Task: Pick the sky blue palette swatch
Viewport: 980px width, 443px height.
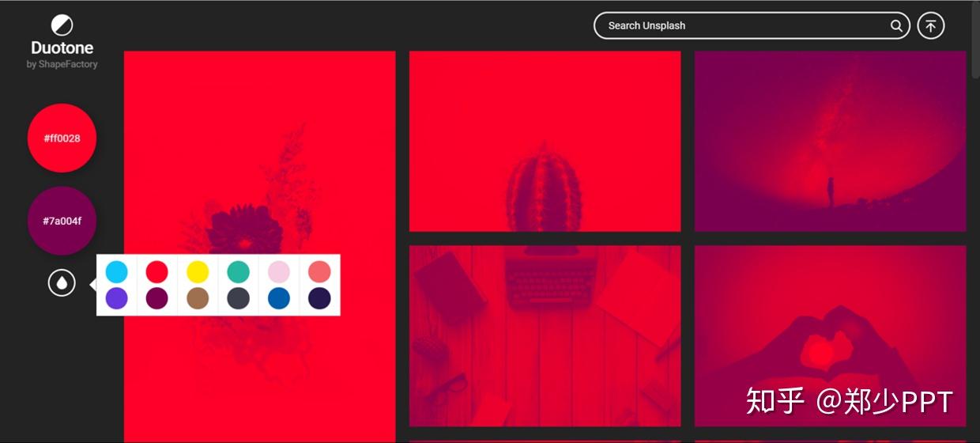Action: tap(116, 272)
